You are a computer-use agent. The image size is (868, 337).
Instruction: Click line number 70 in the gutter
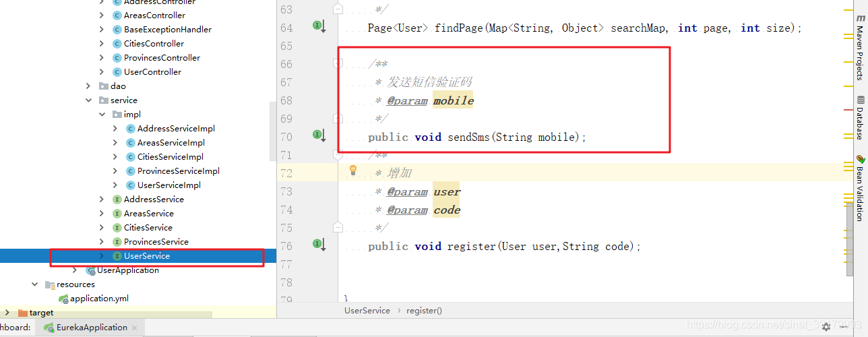coord(286,137)
